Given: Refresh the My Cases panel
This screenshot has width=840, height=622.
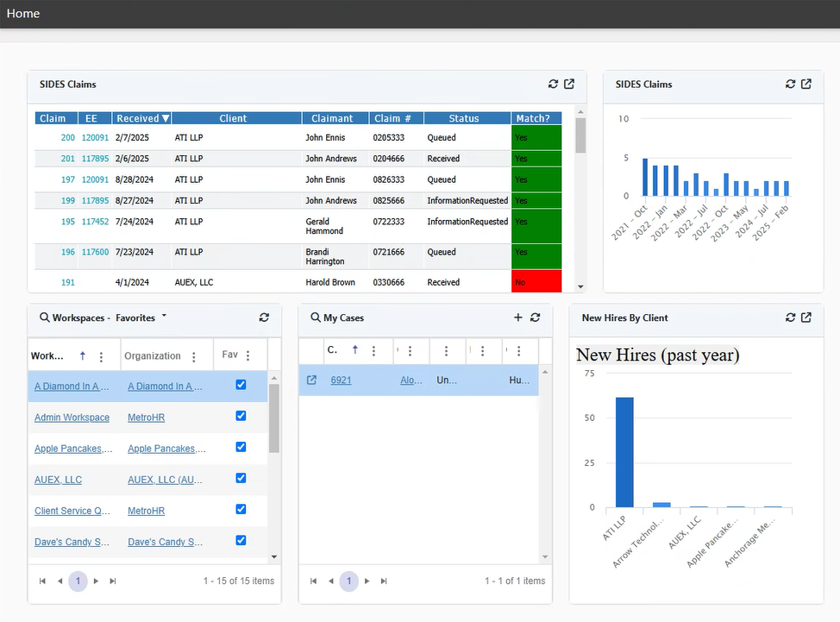Looking at the screenshot, I should (536, 317).
